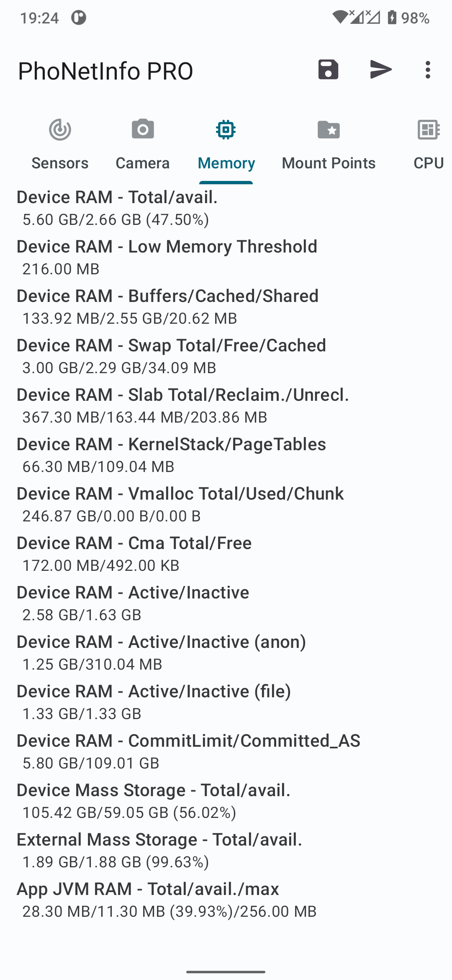Tap the Mount Points folder icon
Screen dimensions: 452x980
click(x=329, y=129)
